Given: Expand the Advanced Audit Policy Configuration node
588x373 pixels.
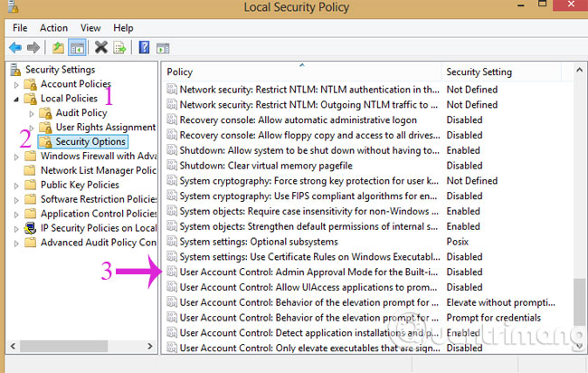Looking at the screenshot, I should click(16, 244).
